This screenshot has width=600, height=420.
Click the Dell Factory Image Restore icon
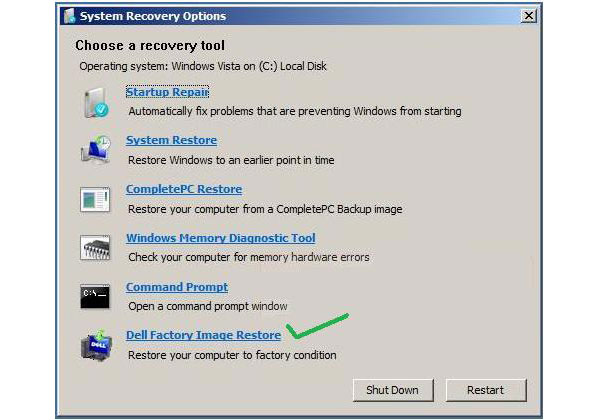click(96, 345)
